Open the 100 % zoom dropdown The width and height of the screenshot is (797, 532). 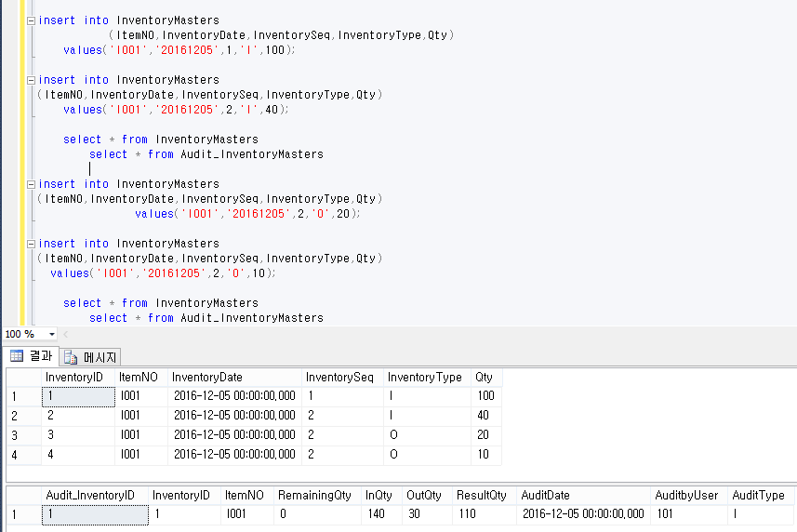coord(51,334)
